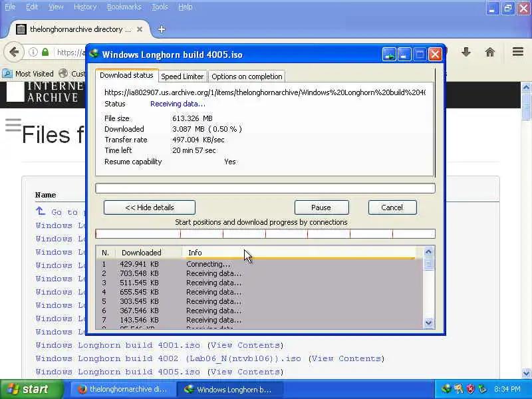Click the Internet Archive tab favicon
This screenshot has height=399, width=532.
[21, 29]
